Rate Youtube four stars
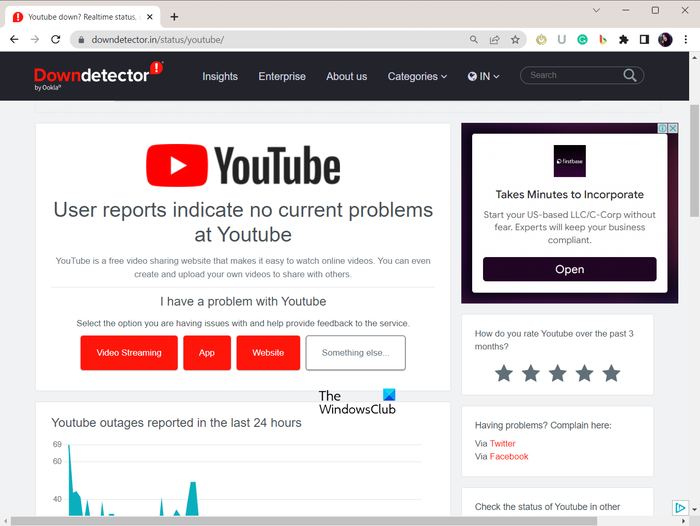The height and width of the screenshot is (526, 700). [x=584, y=373]
